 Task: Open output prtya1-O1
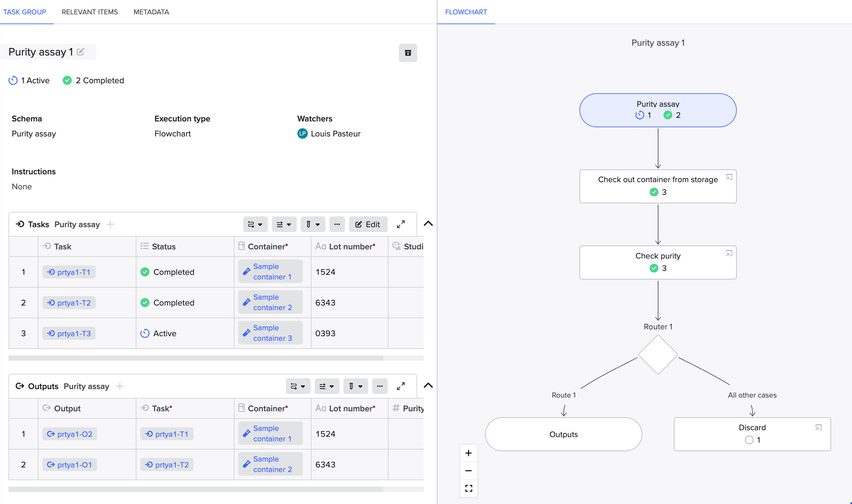[x=70, y=465]
